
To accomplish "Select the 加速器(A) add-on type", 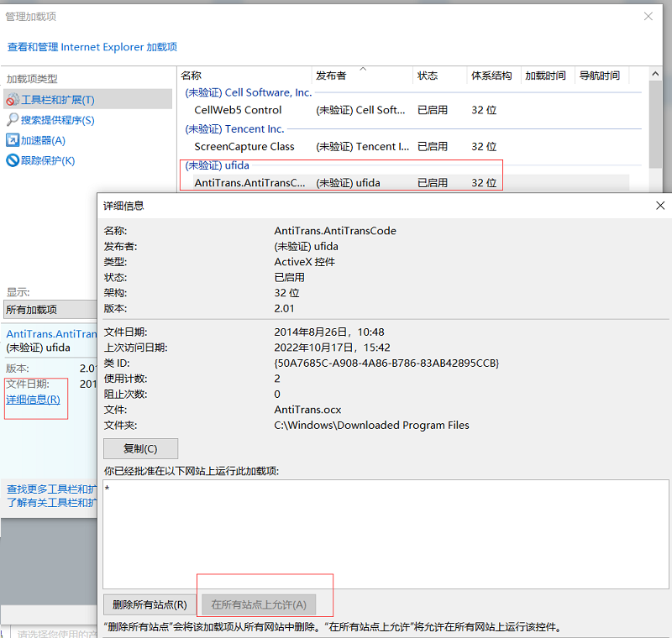I will point(43,140).
